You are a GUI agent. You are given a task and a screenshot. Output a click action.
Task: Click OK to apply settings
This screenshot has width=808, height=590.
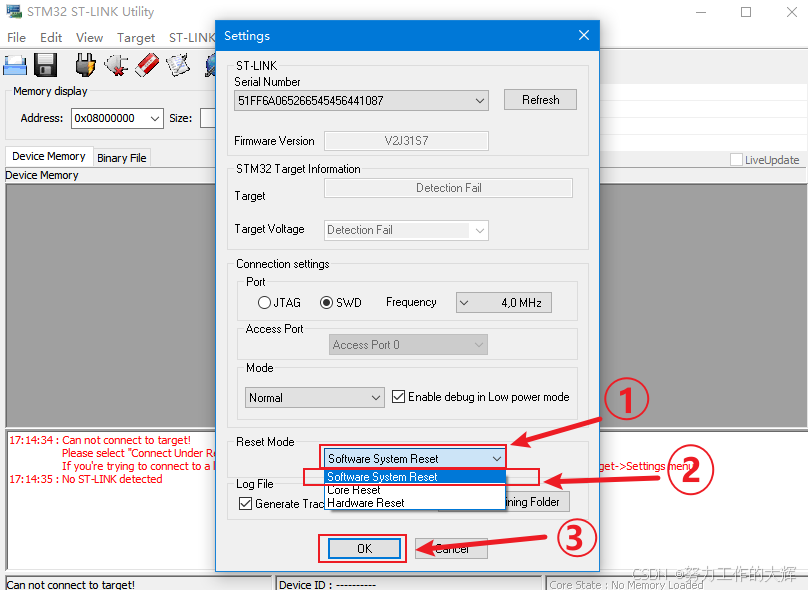click(x=364, y=548)
